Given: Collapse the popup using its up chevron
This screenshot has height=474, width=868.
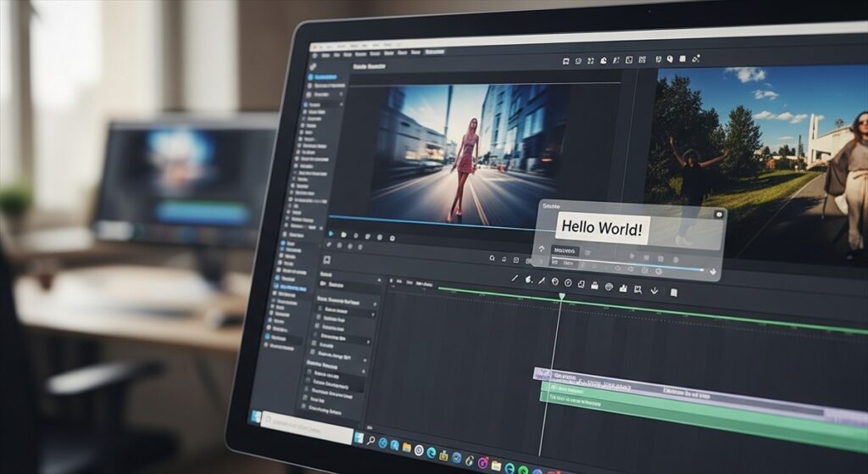Looking at the screenshot, I should point(542,248).
